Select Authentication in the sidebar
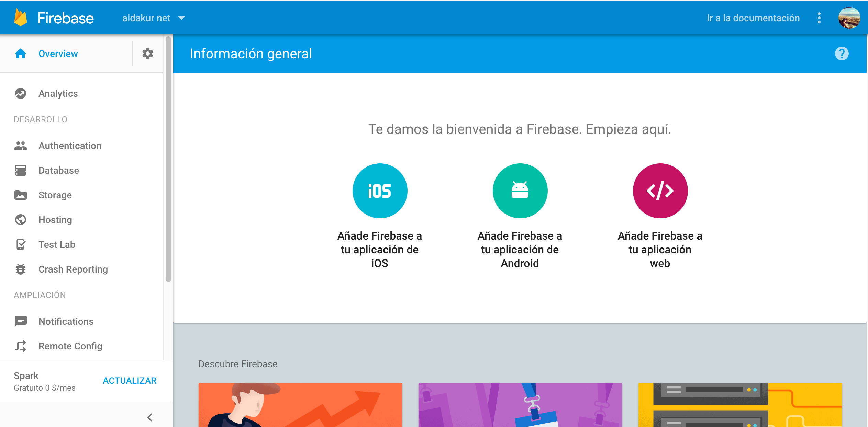This screenshot has height=427, width=868. pyautogui.click(x=70, y=146)
